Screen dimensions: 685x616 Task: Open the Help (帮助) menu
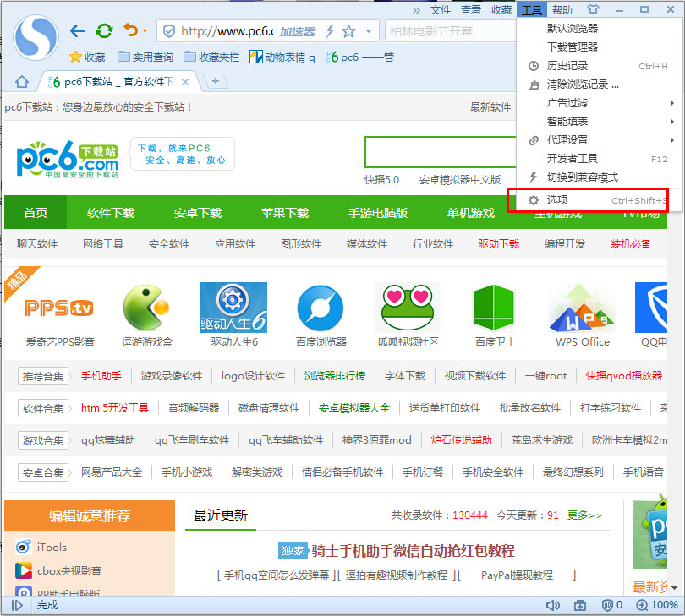coord(562,10)
